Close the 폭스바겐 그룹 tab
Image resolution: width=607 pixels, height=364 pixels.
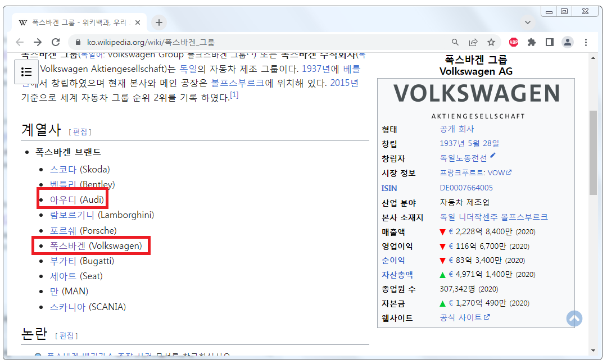[x=138, y=22]
